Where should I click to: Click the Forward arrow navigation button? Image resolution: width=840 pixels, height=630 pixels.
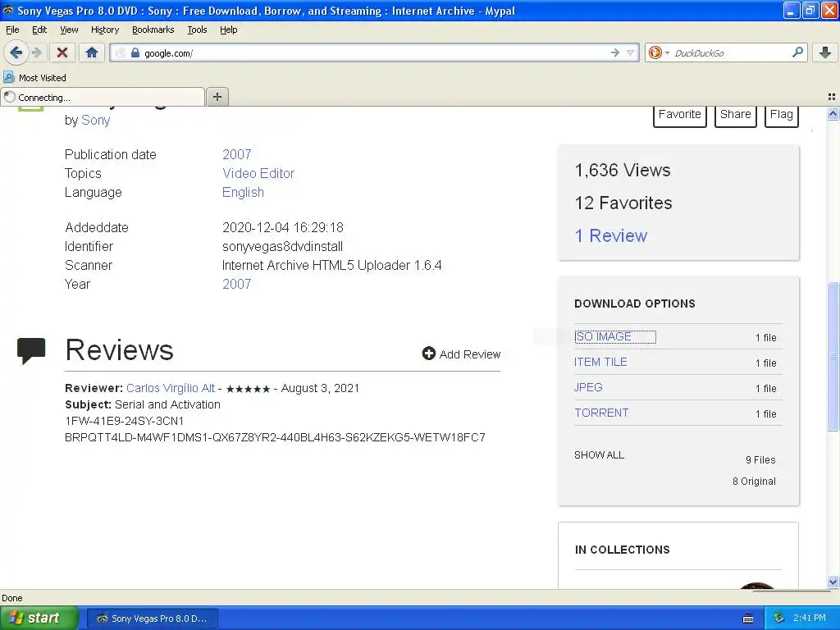[x=36, y=52]
